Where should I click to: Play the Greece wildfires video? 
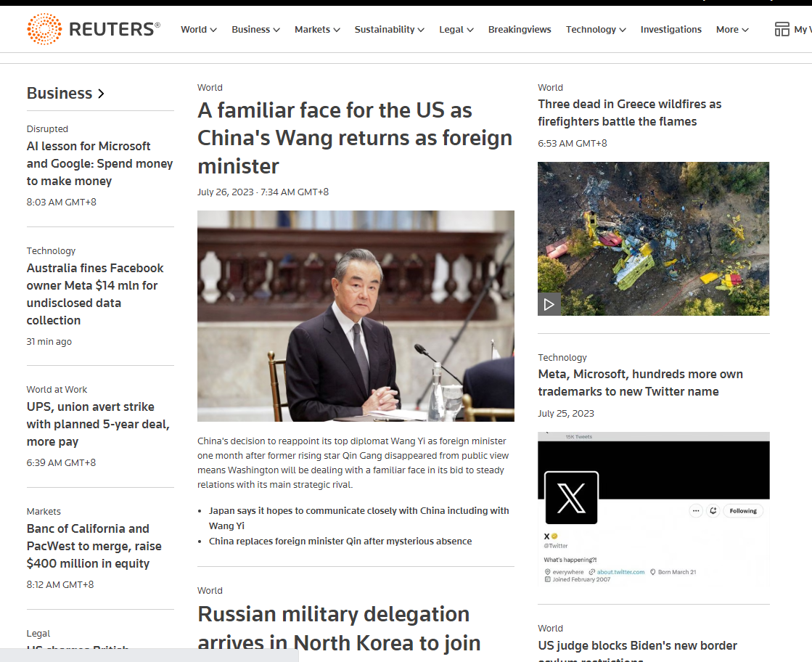(x=549, y=304)
